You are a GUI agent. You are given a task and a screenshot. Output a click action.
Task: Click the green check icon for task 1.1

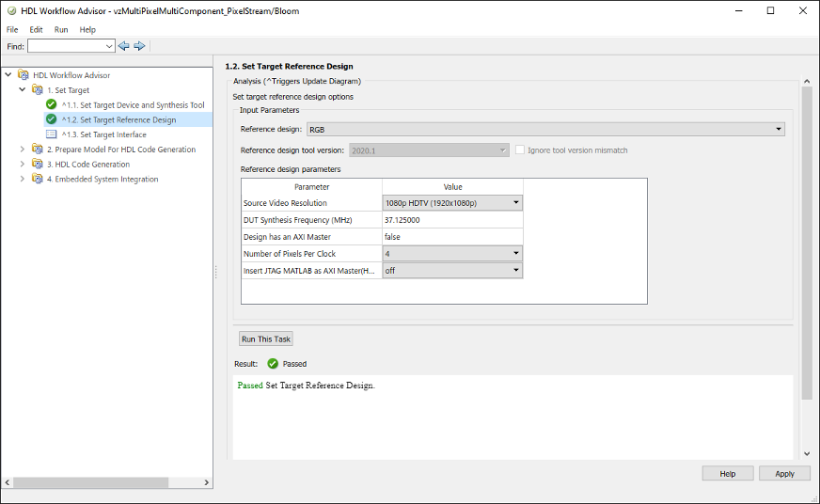click(52, 105)
